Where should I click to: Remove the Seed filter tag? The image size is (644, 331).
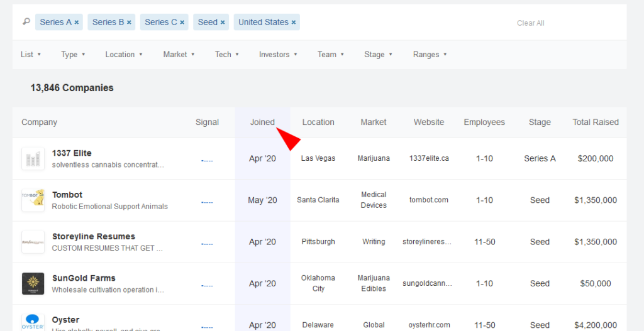pos(223,23)
